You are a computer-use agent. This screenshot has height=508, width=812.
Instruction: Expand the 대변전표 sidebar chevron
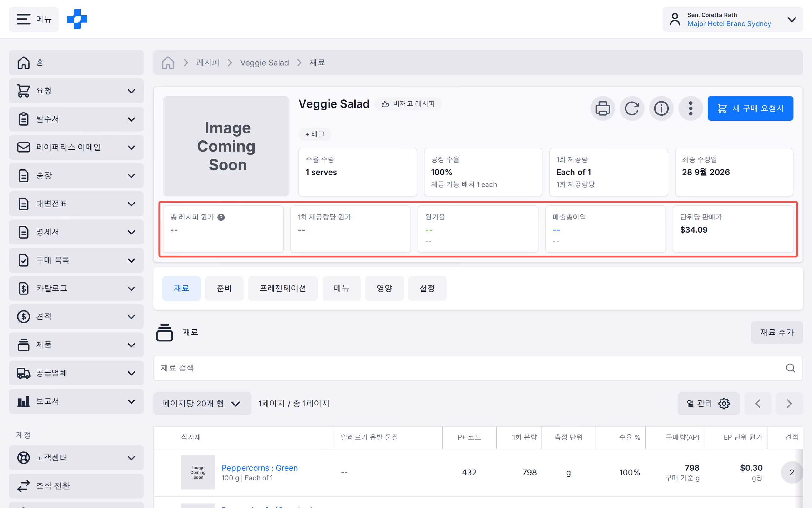(x=131, y=204)
